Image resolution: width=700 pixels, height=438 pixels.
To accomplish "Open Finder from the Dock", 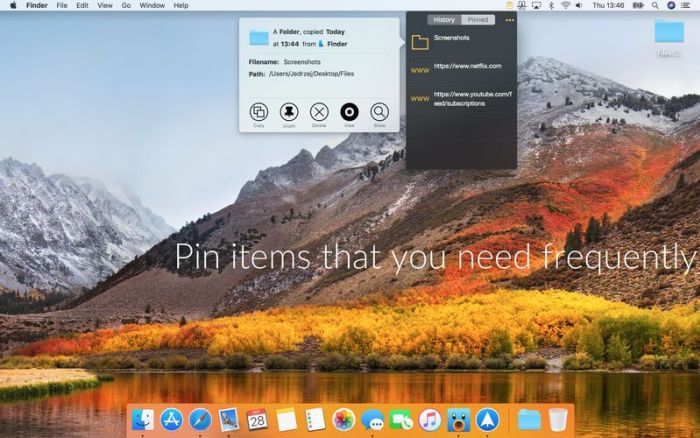I will tap(143, 420).
